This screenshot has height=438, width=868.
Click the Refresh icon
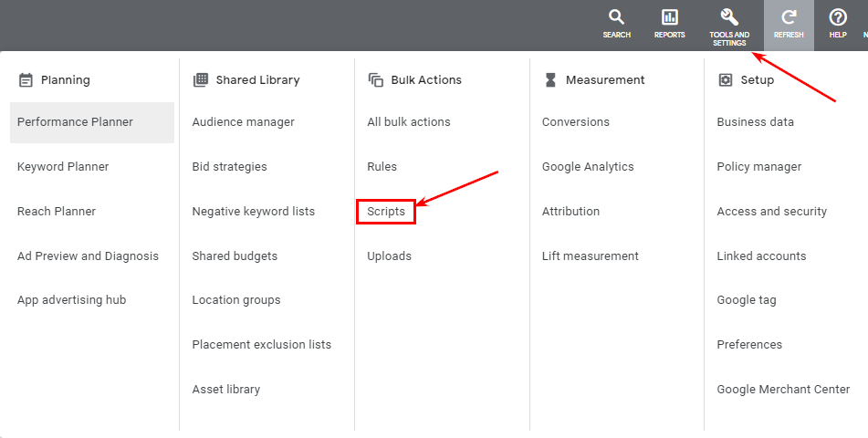[x=789, y=17]
